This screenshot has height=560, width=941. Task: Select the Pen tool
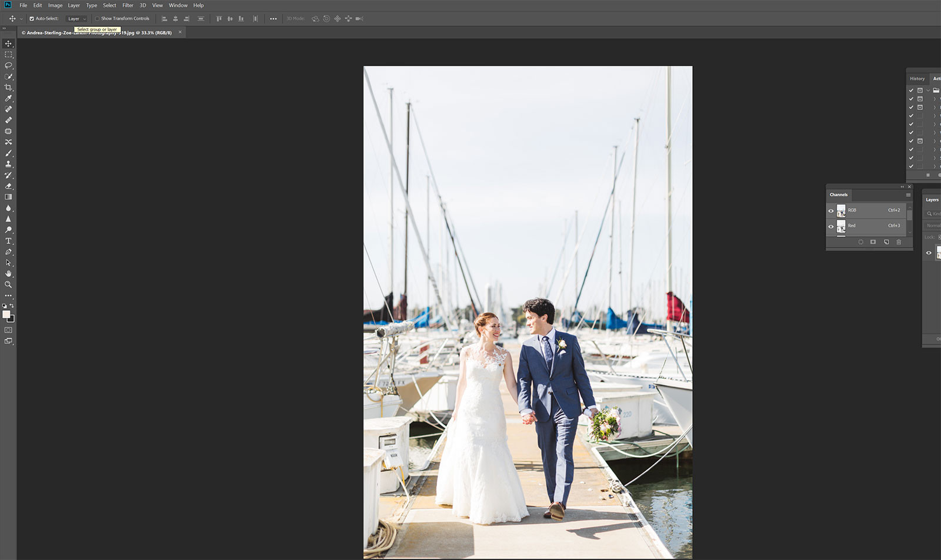tap(8, 252)
